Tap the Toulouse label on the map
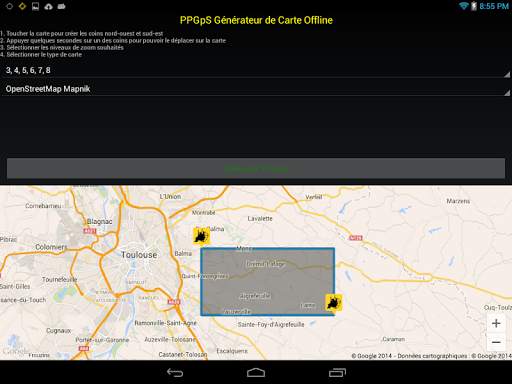The image size is (512, 384). [x=139, y=255]
